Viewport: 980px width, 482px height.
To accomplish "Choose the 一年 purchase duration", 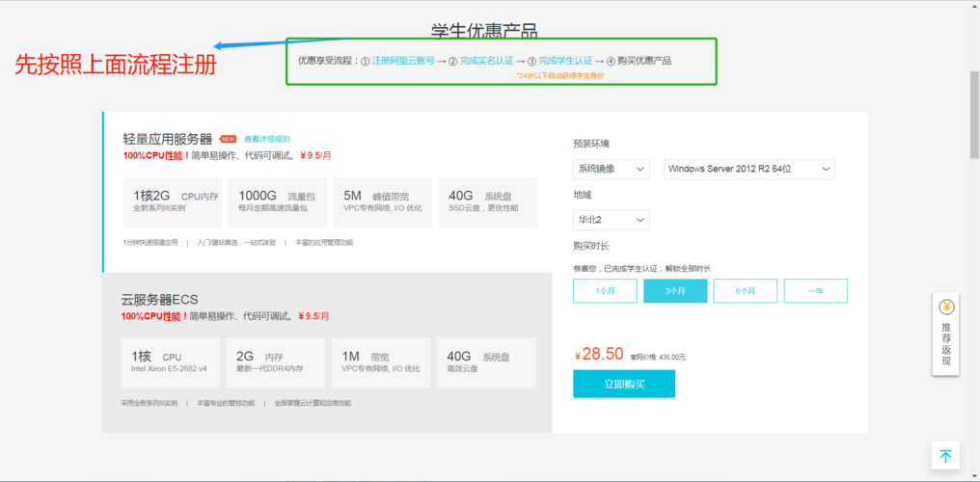I will pyautogui.click(x=816, y=291).
